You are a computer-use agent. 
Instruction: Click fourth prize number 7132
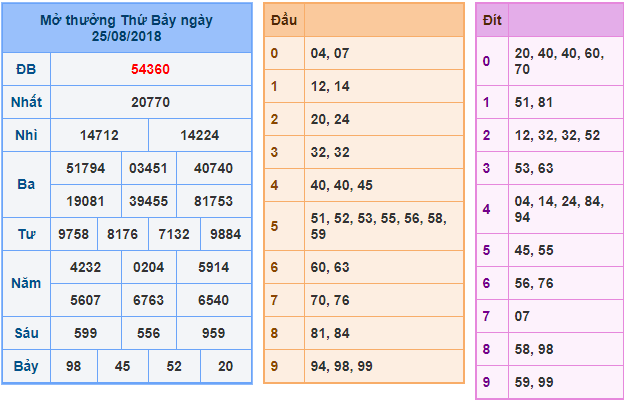tap(174, 234)
